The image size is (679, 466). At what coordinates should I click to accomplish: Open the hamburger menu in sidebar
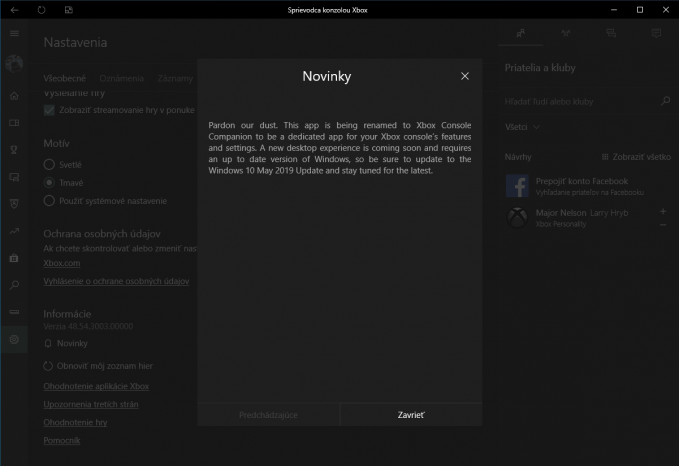(x=14, y=33)
